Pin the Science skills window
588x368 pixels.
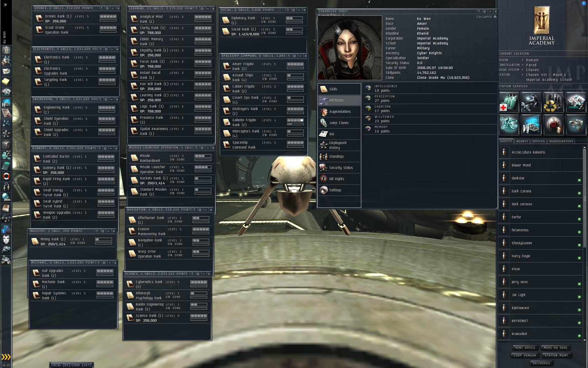pos(198,274)
